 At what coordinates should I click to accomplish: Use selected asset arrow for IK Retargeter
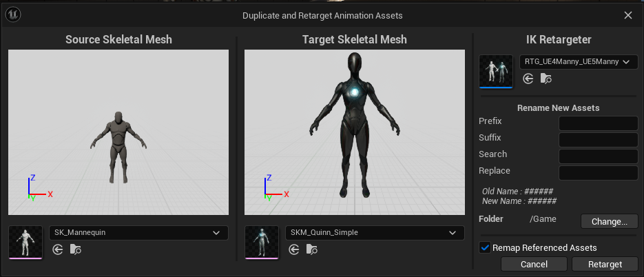point(528,78)
